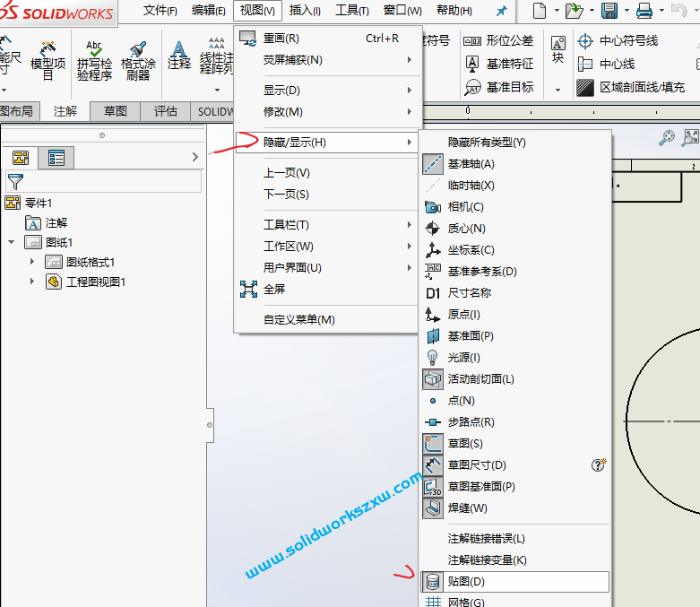This screenshot has height=607, width=700.
Task: Click the Note annotation tool
Action: click(x=179, y=56)
